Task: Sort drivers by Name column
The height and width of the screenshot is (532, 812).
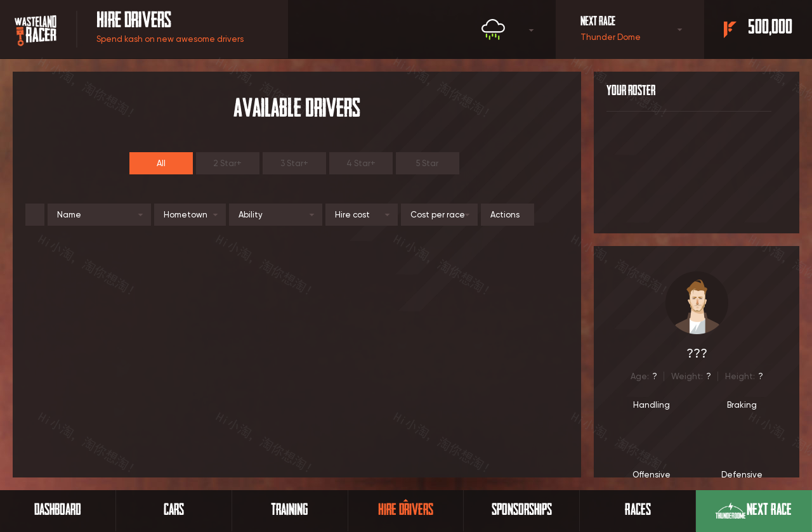Action: point(99,215)
